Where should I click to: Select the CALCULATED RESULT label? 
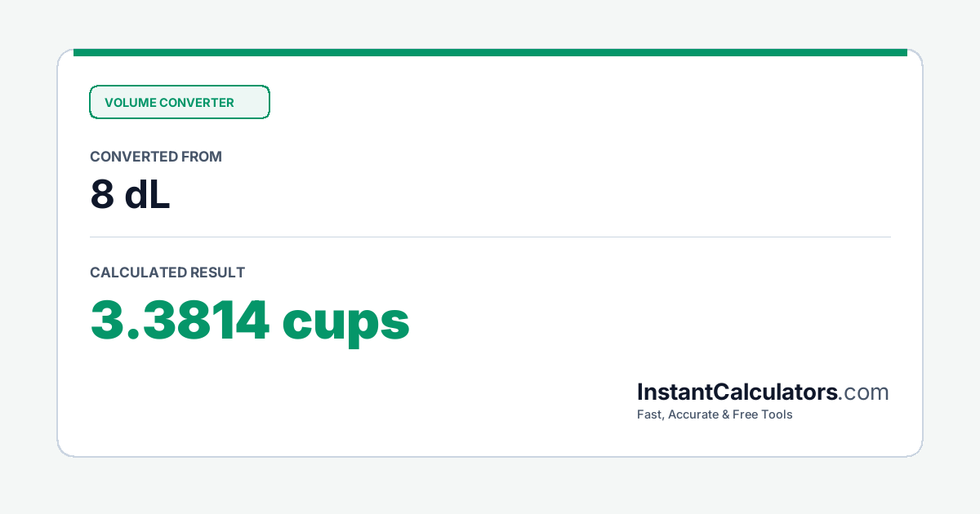click(x=167, y=273)
